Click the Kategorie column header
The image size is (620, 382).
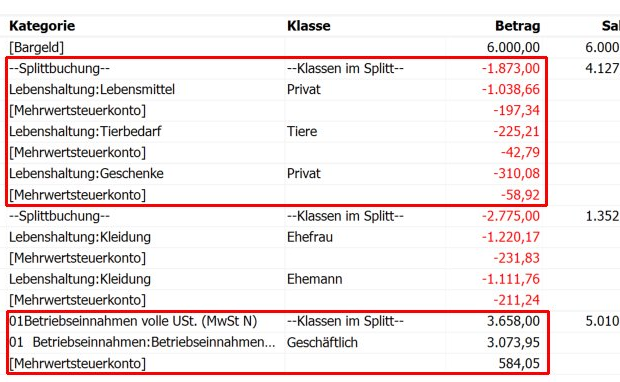click(42, 26)
